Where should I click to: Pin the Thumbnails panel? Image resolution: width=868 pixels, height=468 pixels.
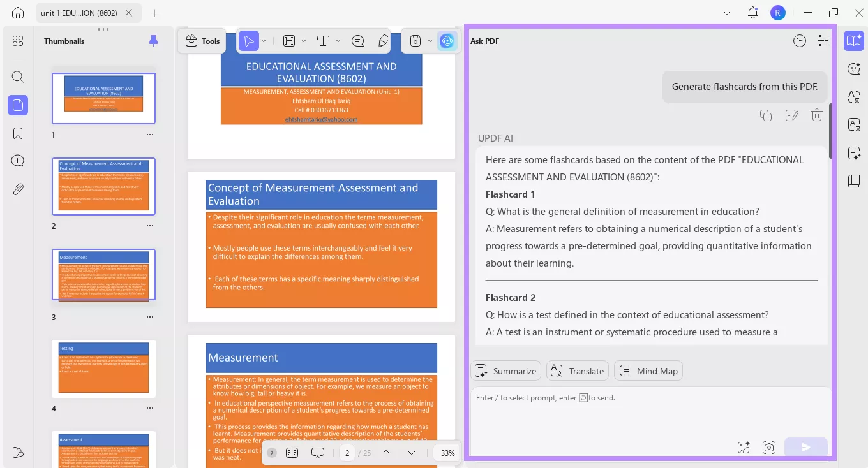click(153, 40)
